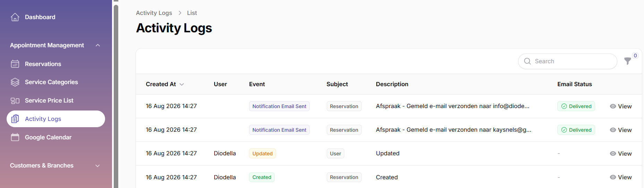Collapse the Appointment Management section
This screenshot has height=188, width=644.
98,45
